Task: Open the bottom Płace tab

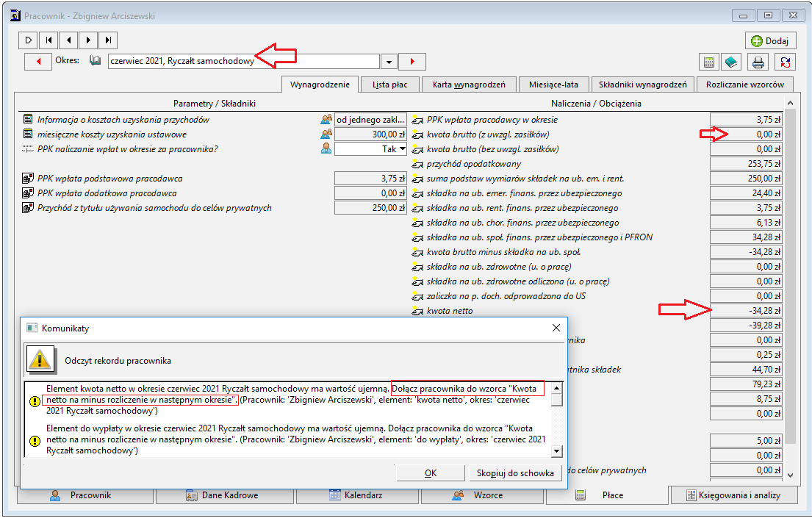Action: tap(607, 495)
